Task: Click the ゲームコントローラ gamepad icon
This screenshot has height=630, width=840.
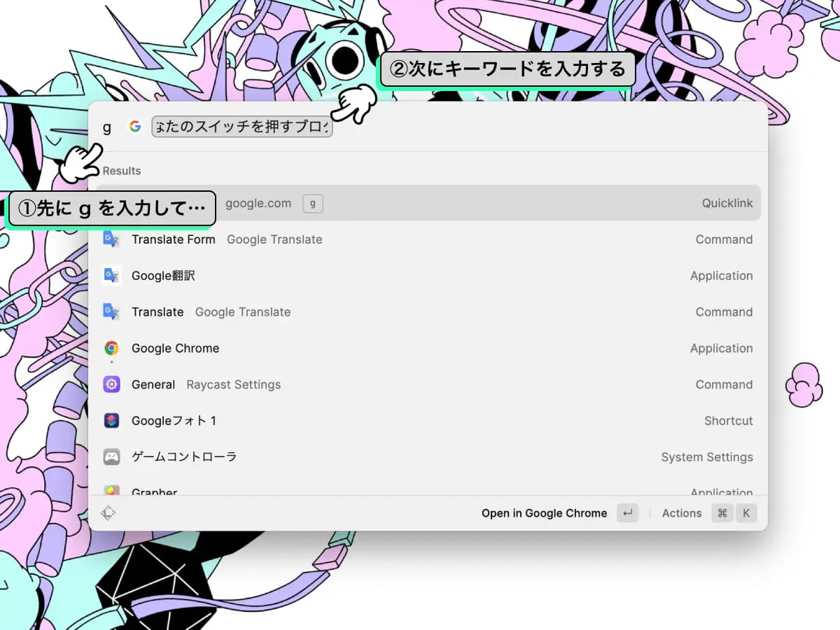Action: 111,457
